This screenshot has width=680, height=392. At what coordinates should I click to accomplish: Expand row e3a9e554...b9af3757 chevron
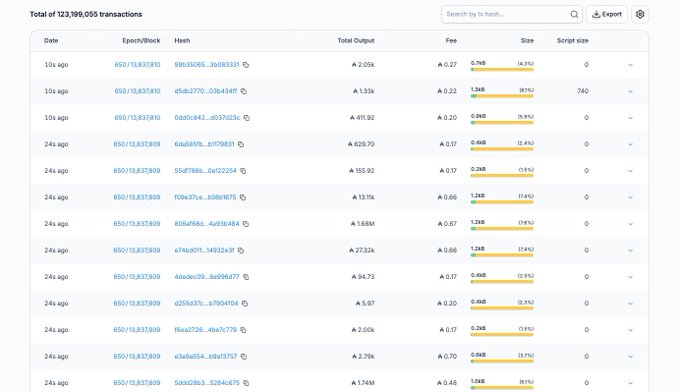631,356
